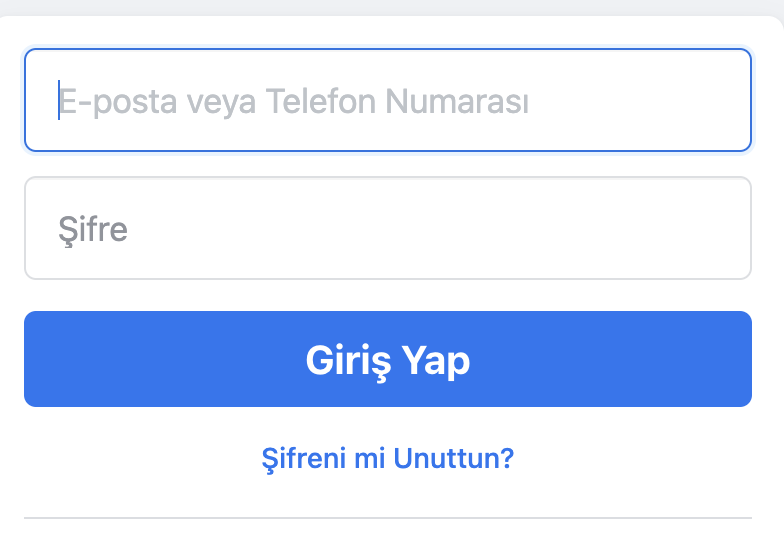Start password recovery via Şifreni mi Unuttun?
The height and width of the screenshot is (556, 784).
(387, 459)
